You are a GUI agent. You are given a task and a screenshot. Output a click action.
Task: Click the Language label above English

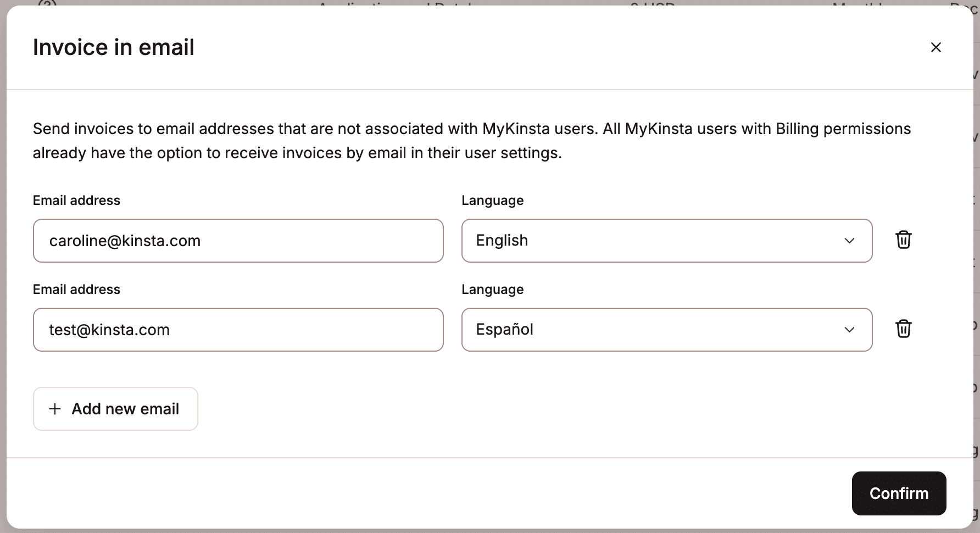(492, 200)
